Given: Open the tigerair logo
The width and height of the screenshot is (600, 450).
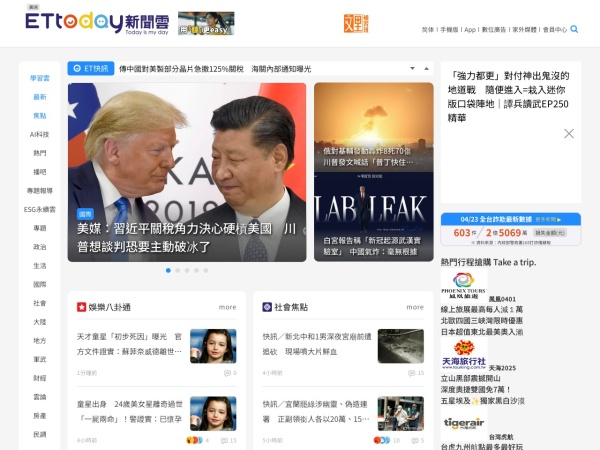Looking at the screenshot, I should click(x=463, y=424).
